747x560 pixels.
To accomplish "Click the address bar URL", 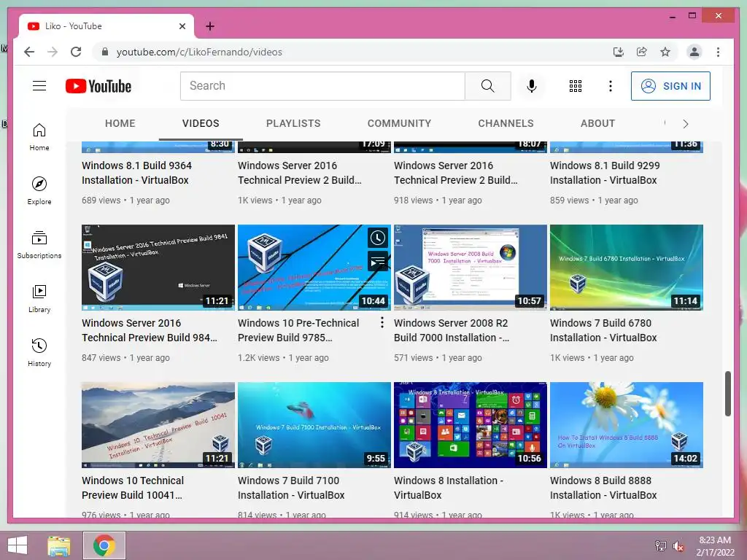I will (199, 52).
